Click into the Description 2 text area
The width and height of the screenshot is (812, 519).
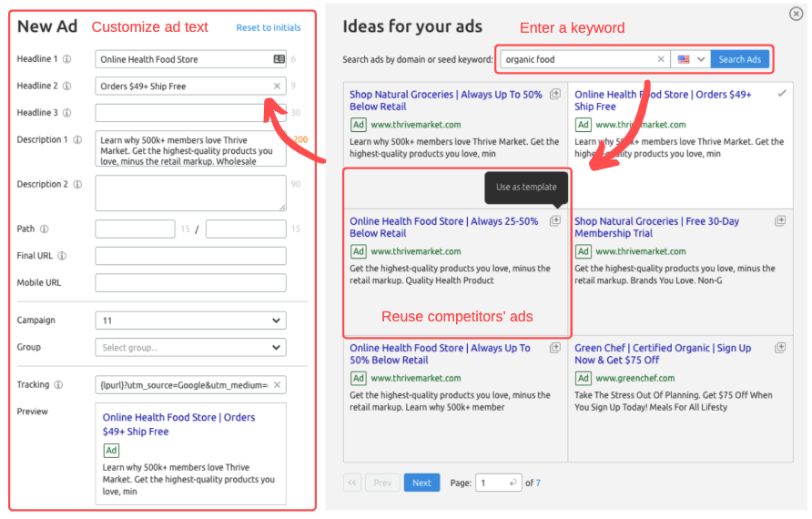(x=190, y=193)
